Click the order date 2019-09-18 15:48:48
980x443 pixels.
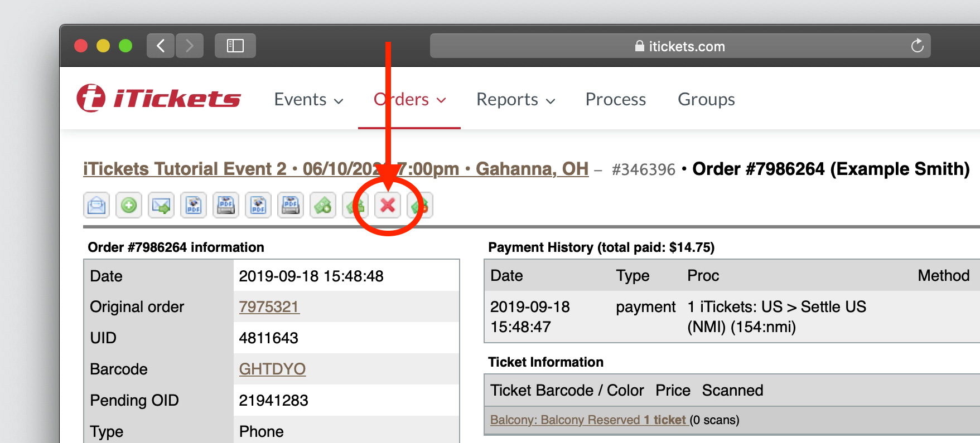point(311,276)
